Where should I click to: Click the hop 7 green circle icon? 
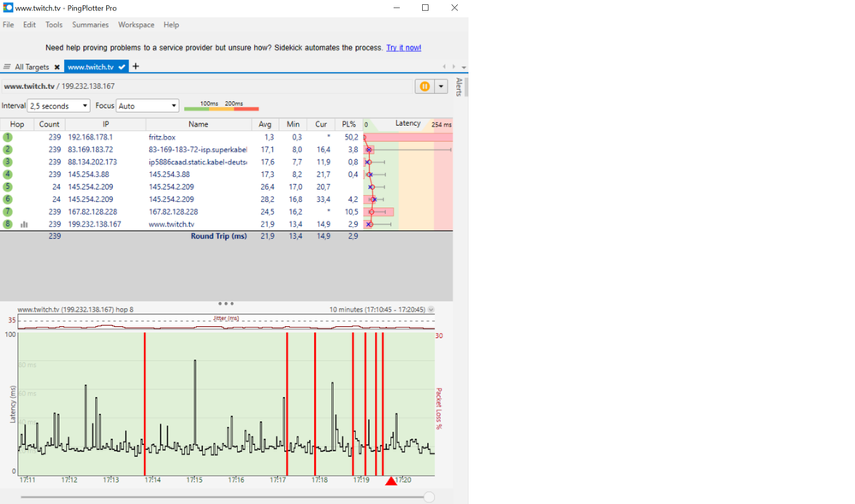tap(8, 211)
